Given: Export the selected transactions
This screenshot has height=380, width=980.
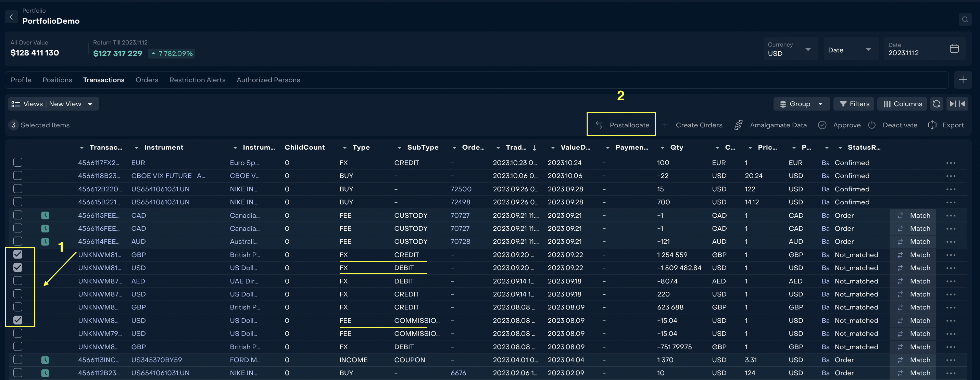Looking at the screenshot, I should click(946, 125).
